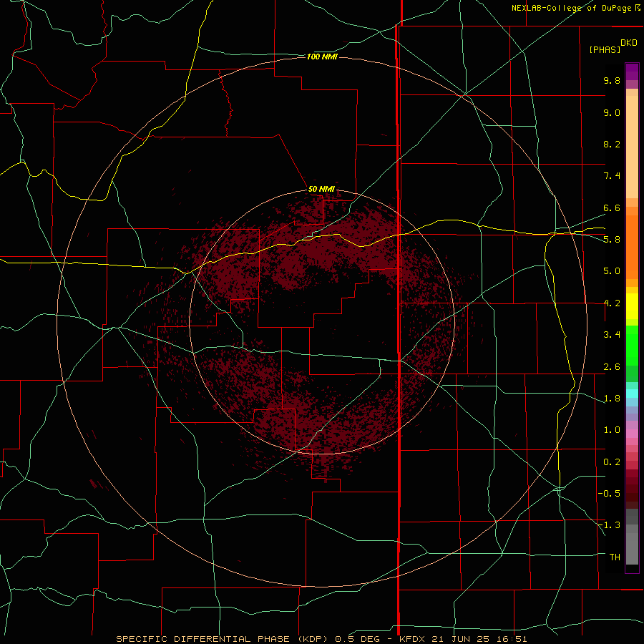Click the 5.0 scale value
This screenshot has width=644, height=644.
tap(612, 271)
